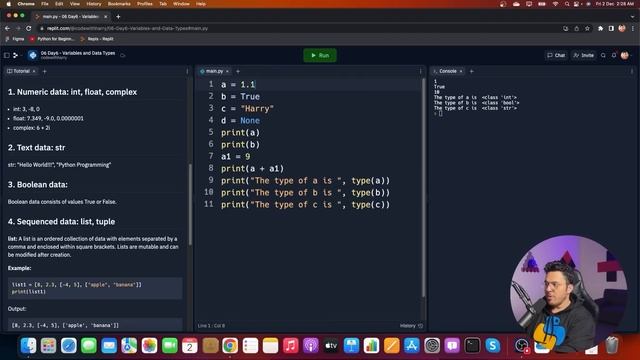
Task: Open Finder from the dock
Action: (29, 346)
